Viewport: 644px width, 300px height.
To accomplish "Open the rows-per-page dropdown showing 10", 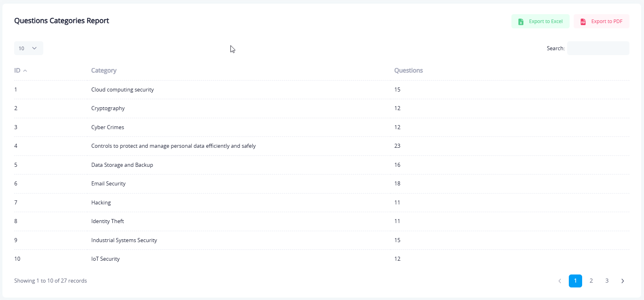I will [x=28, y=48].
